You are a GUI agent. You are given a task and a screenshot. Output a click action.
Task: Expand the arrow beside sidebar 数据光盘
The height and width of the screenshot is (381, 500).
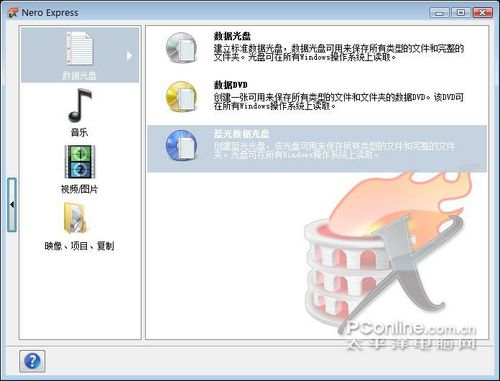pos(129,56)
